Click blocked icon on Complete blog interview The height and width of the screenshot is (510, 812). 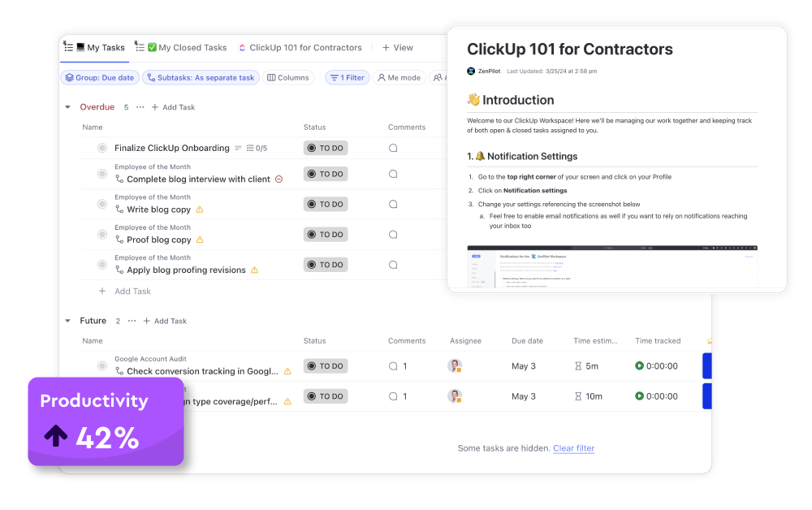pyautogui.click(x=279, y=179)
